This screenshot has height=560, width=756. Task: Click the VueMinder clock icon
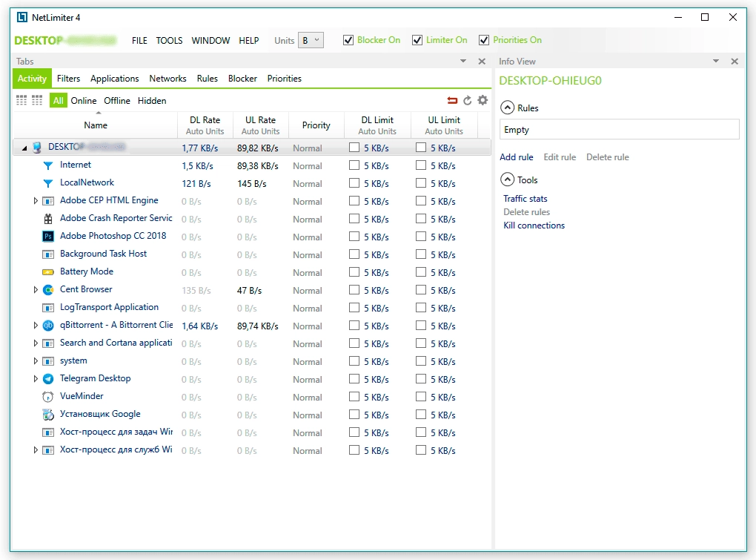47,397
